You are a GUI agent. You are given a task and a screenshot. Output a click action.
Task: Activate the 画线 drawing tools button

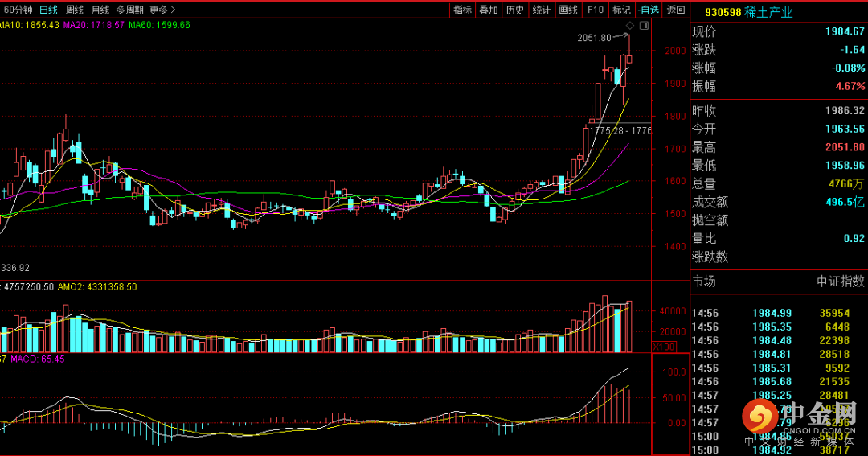point(568,10)
